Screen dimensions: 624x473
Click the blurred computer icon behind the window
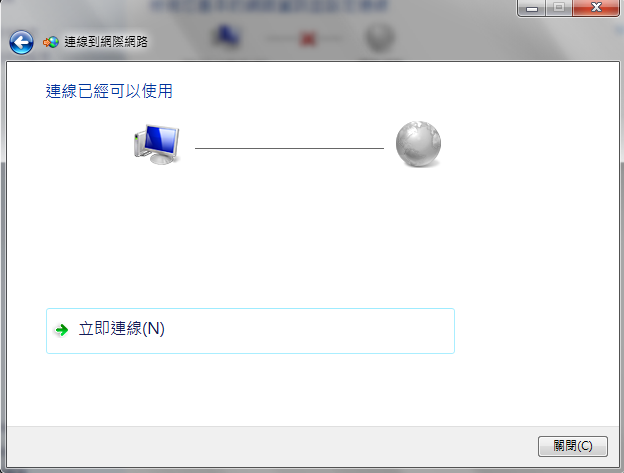(227, 36)
